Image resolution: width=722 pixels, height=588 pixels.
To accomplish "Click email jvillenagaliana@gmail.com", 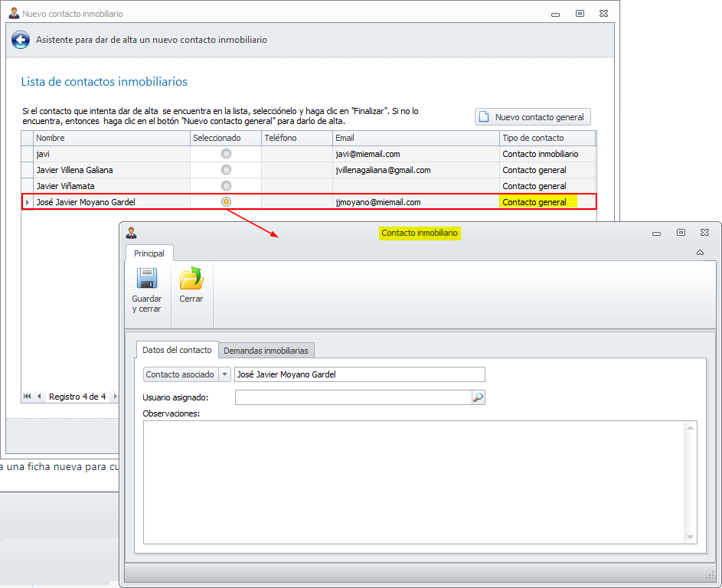I will 383,170.
